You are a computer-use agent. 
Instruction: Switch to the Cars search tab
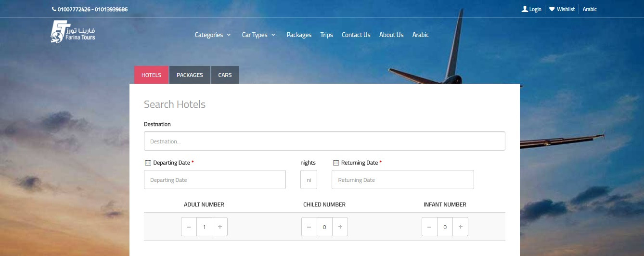[225, 75]
